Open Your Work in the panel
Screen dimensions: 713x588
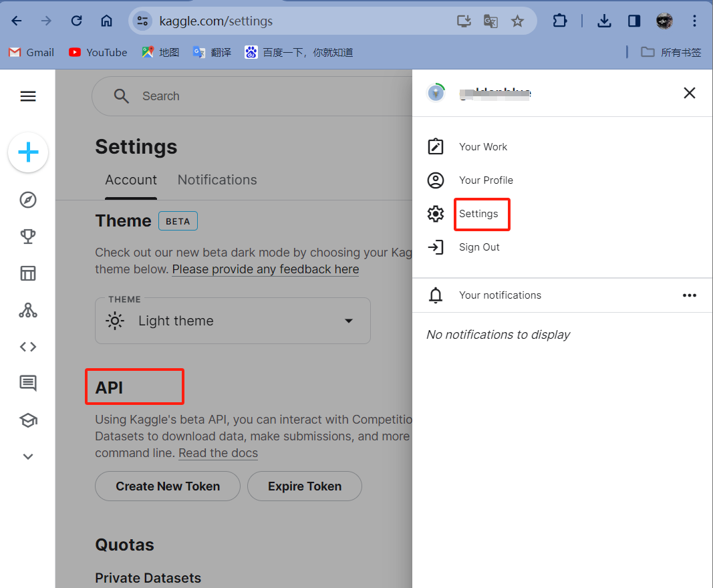click(483, 147)
